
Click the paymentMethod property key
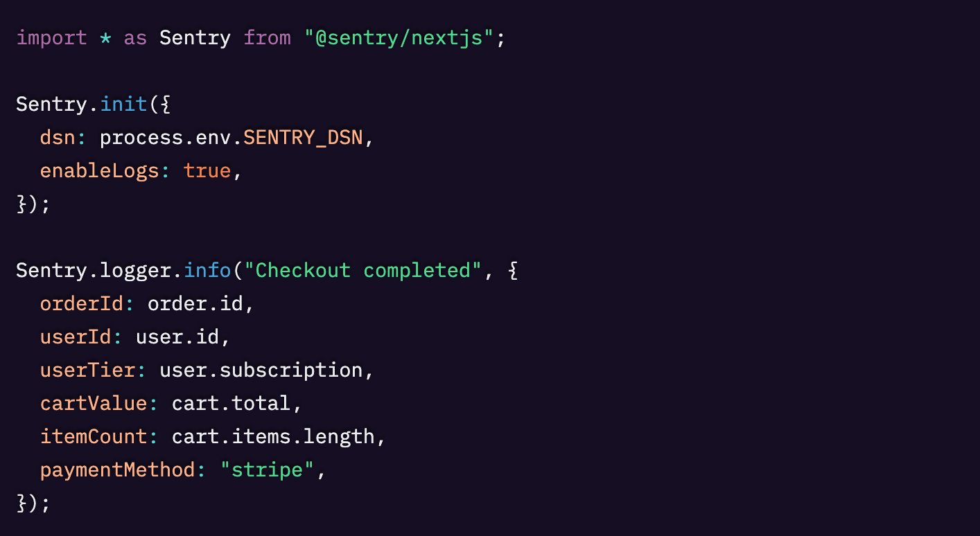(117, 470)
